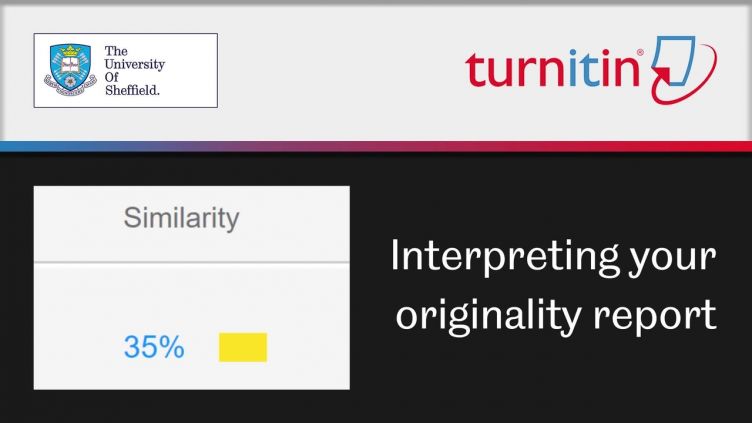Click the word 'Sheffield.' in the logo
This screenshot has height=423, width=752.
[x=132, y=90]
